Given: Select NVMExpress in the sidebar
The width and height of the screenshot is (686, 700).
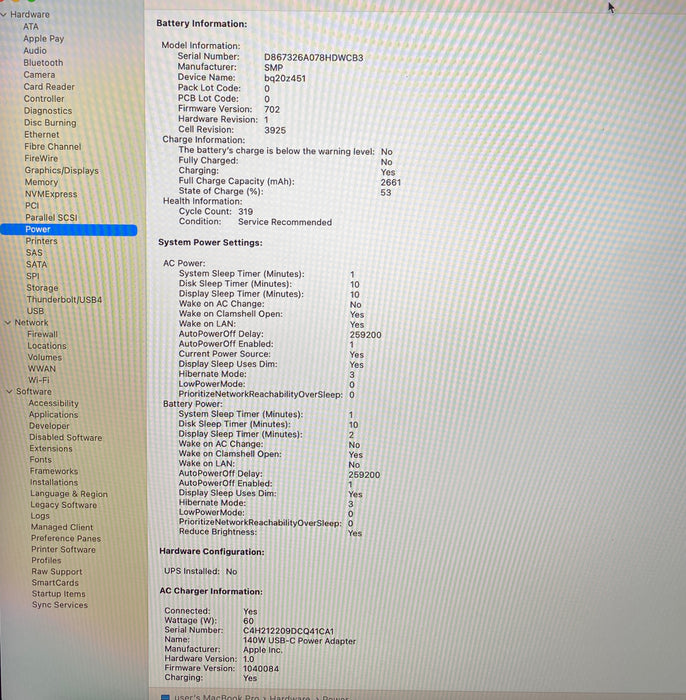Looking at the screenshot, I should [x=51, y=194].
